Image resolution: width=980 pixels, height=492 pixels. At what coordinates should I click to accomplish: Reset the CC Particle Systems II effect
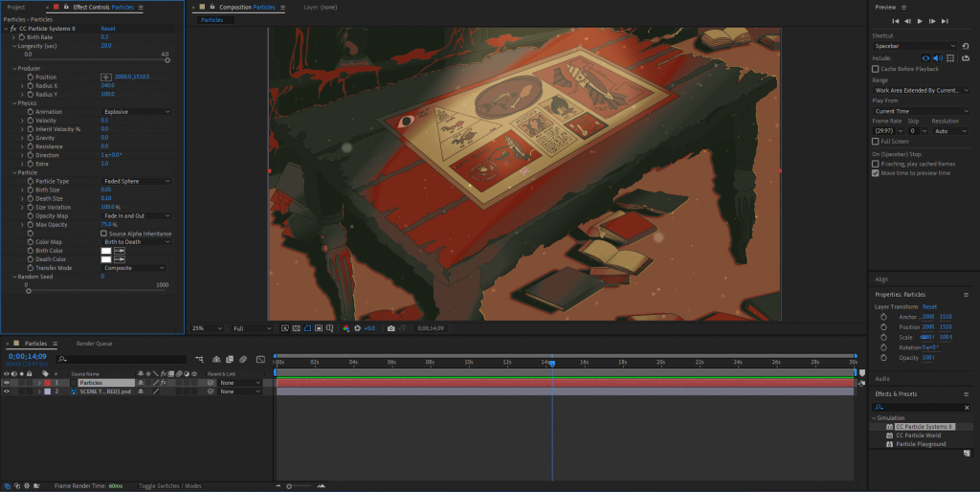(x=108, y=29)
